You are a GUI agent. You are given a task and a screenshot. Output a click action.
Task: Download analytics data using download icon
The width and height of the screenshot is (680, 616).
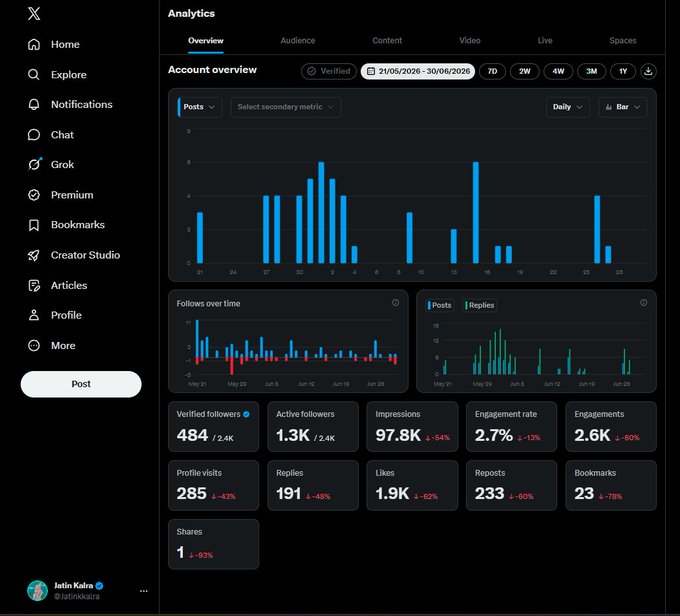click(648, 71)
